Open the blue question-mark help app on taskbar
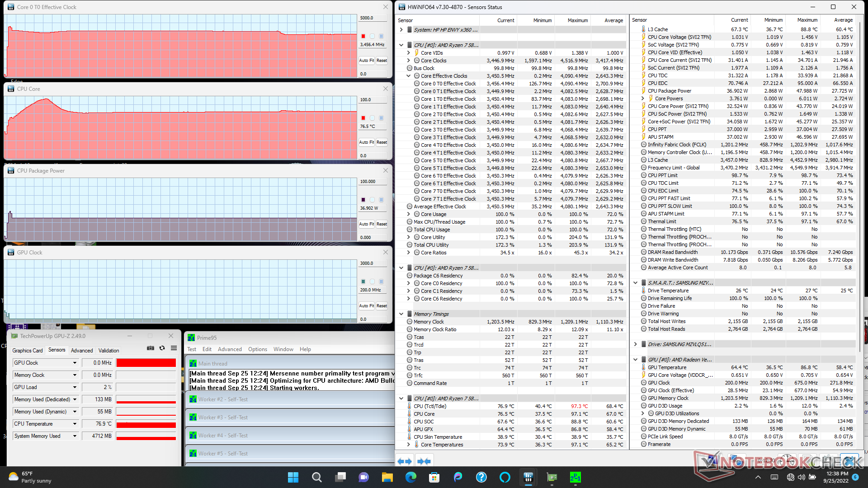This screenshot has height=488, width=868. 481,477
